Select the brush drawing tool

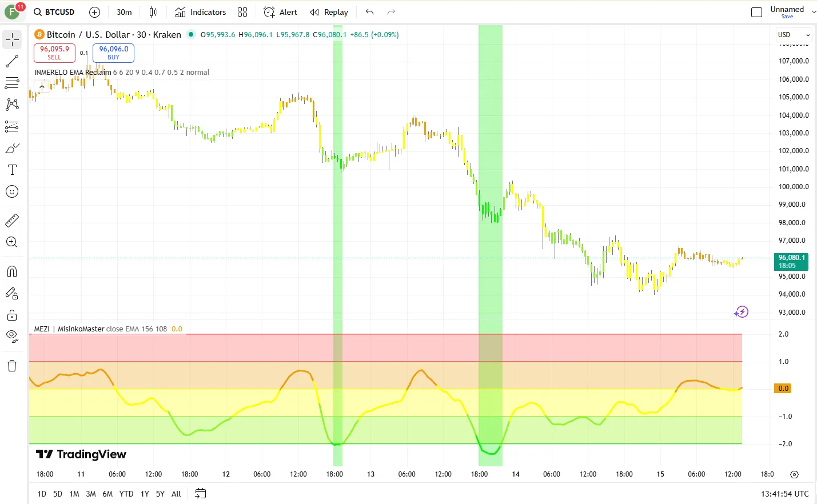tap(12, 149)
